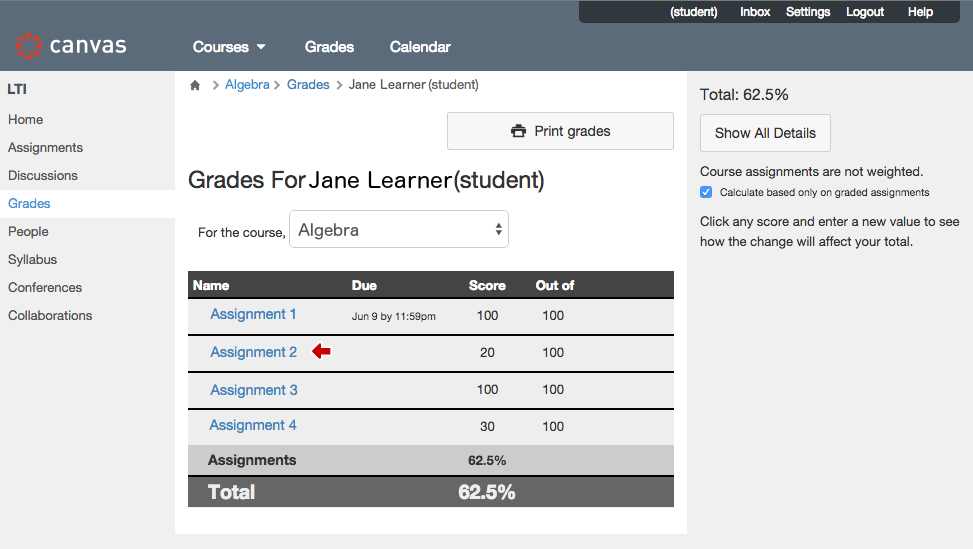Click the Show All Details button

(x=765, y=133)
